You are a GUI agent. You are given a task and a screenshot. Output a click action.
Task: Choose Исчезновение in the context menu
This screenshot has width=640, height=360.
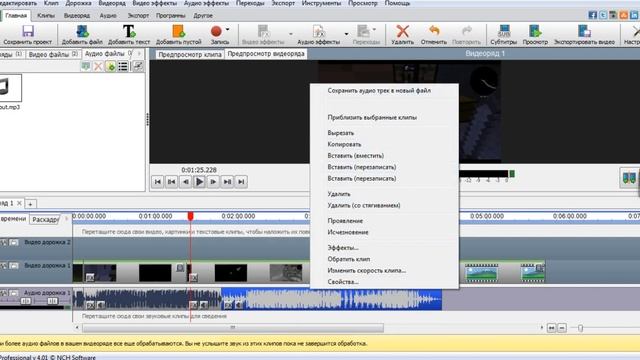pos(348,232)
